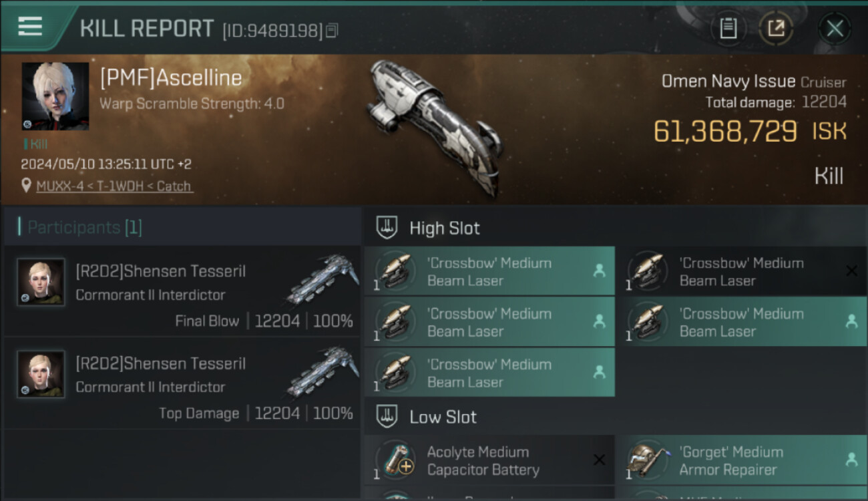Open Shensen Tesseril's Top Damage entry
Image resolution: width=868 pixels, height=501 pixels.
(182, 383)
